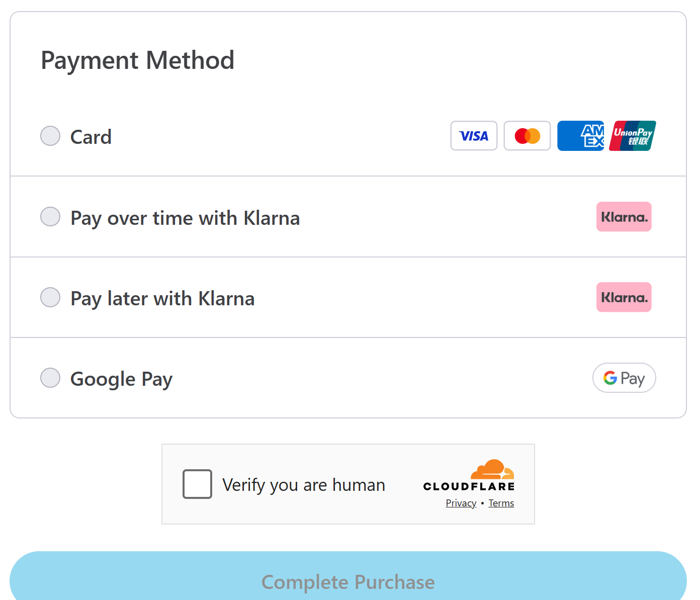Select the Google Pay radio button
Image resolution: width=700 pixels, height=600 pixels.
pyautogui.click(x=50, y=378)
